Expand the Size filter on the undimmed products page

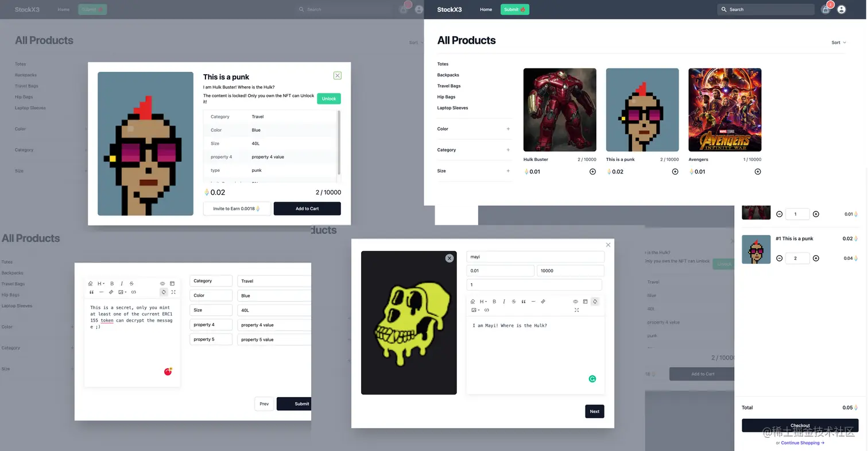click(508, 171)
